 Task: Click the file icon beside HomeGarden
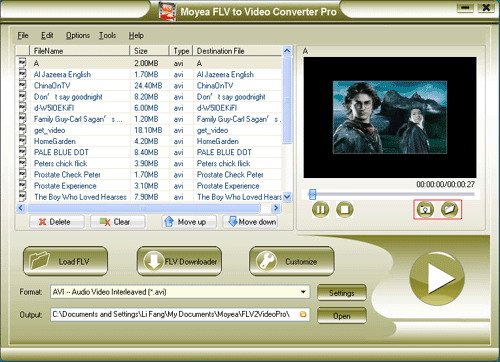(x=22, y=141)
